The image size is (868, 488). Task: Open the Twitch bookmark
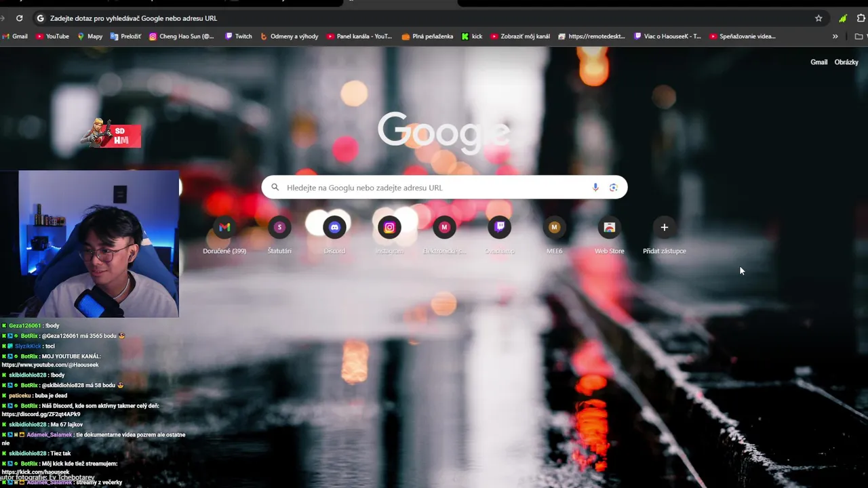[238, 36]
